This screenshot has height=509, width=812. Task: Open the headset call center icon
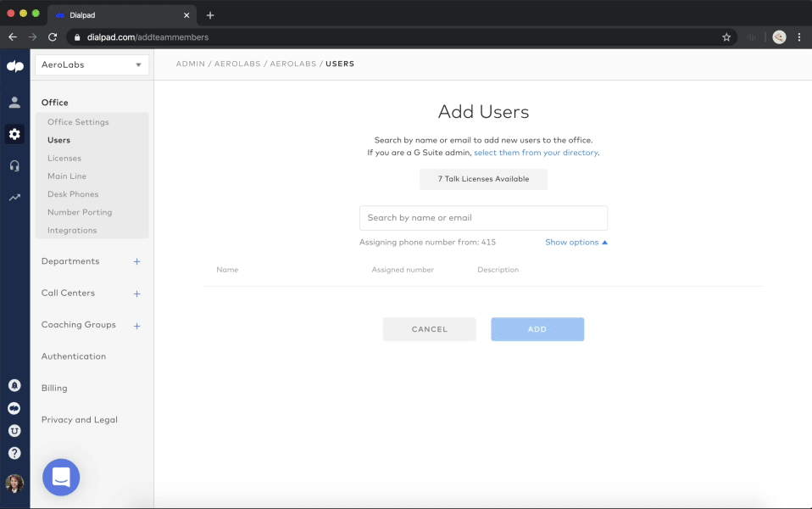click(14, 166)
